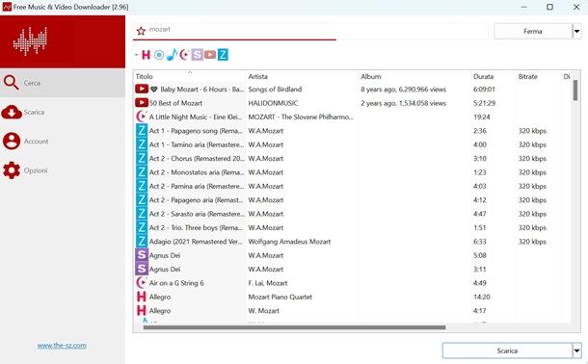The height and width of the screenshot is (364, 588).
Task: Click YouTube icon beside 50 Best of Mozart
Action: [x=142, y=103]
